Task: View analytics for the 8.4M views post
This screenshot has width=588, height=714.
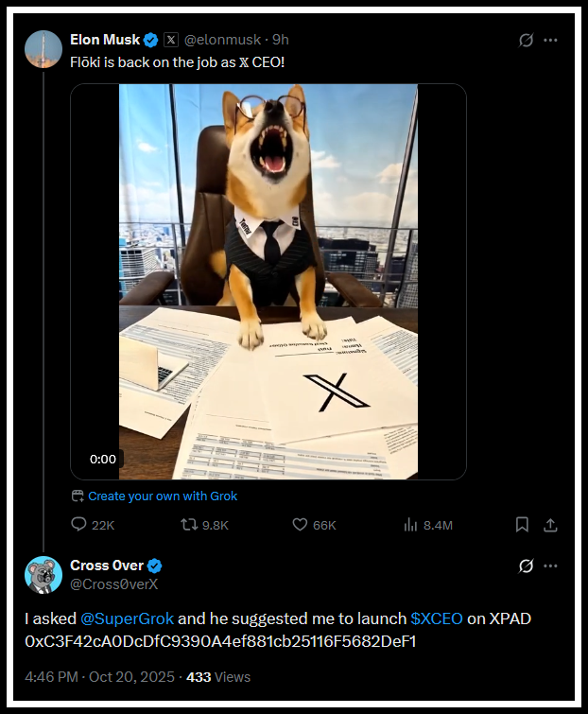Action: [411, 525]
